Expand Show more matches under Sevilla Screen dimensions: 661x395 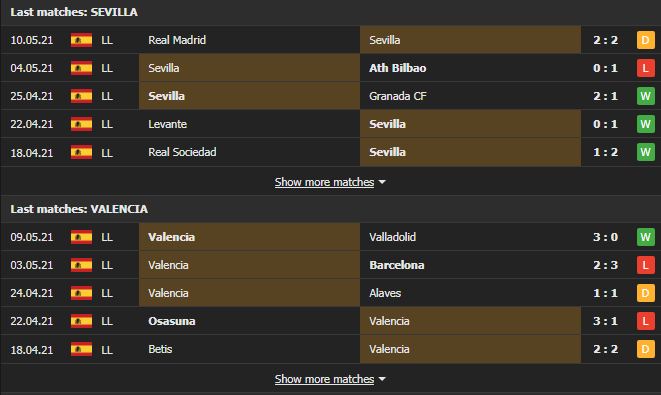click(324, 182)
